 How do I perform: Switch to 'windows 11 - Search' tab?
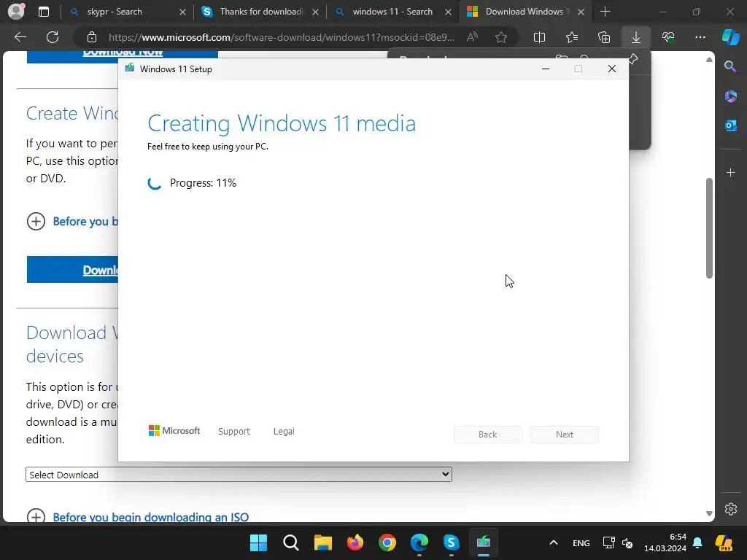pos(392,12)
